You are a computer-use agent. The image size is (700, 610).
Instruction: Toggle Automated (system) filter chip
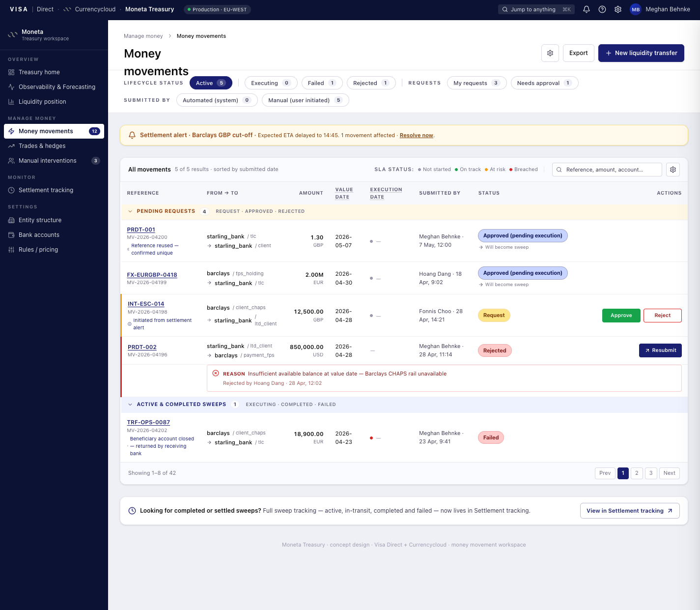217,100
